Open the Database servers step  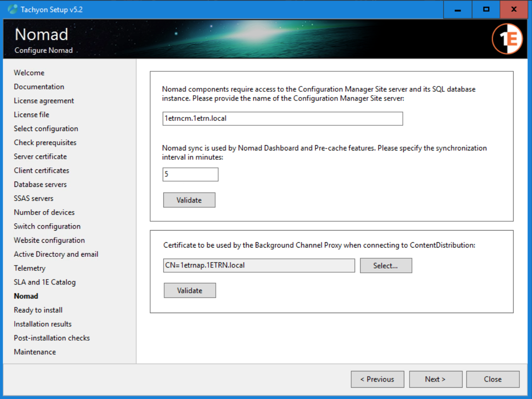40,184
